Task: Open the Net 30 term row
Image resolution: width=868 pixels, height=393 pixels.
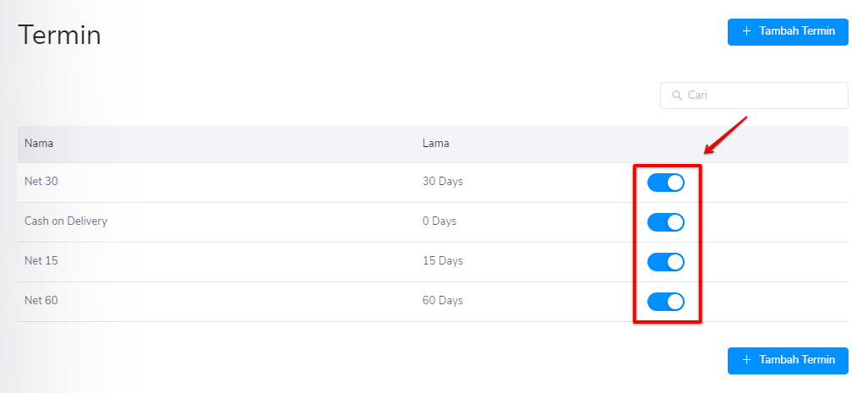Action: (x=41, y=182)
